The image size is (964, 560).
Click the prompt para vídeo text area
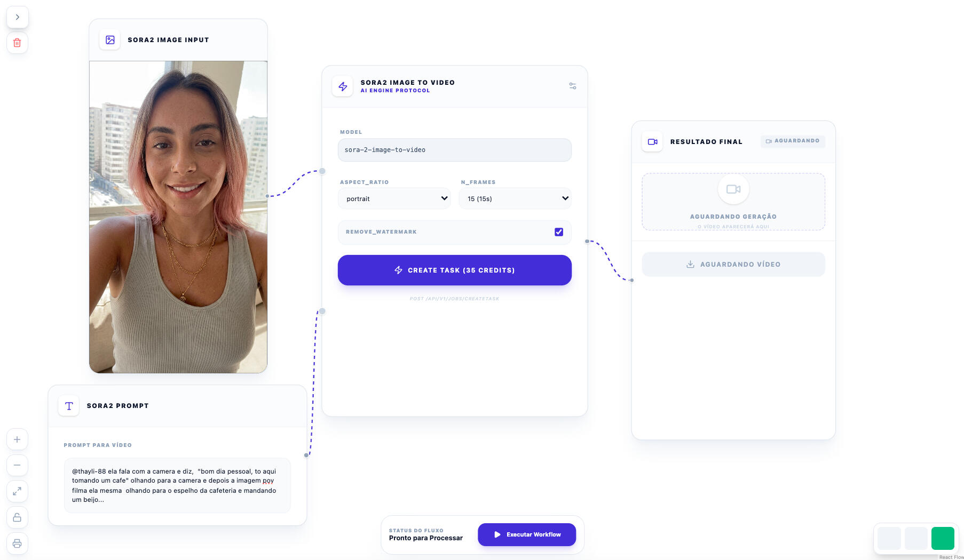[177, 485]
